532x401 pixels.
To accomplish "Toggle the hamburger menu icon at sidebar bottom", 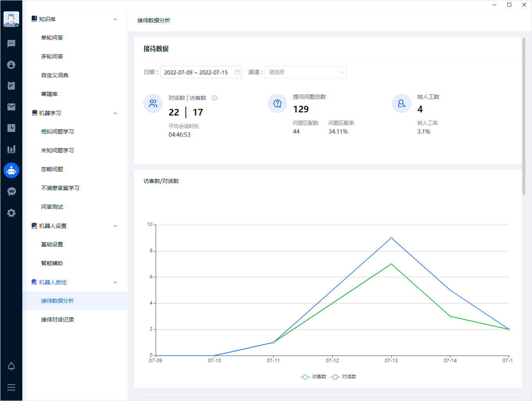I will (11, 387).
